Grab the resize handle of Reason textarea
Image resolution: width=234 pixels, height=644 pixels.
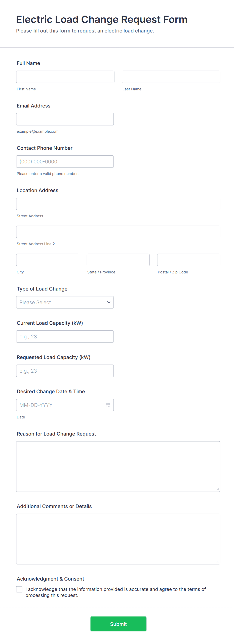point(218,489)
